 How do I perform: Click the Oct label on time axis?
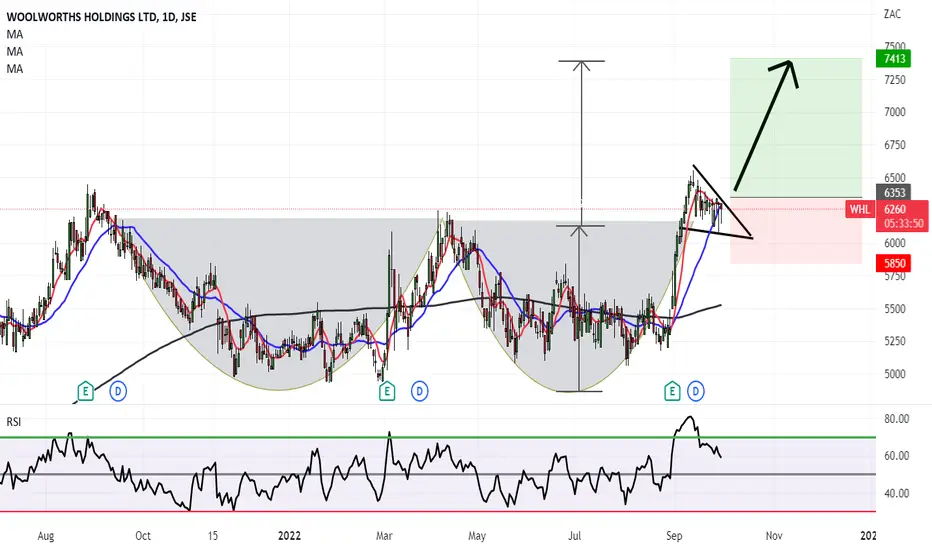click(x=143, y=536)
